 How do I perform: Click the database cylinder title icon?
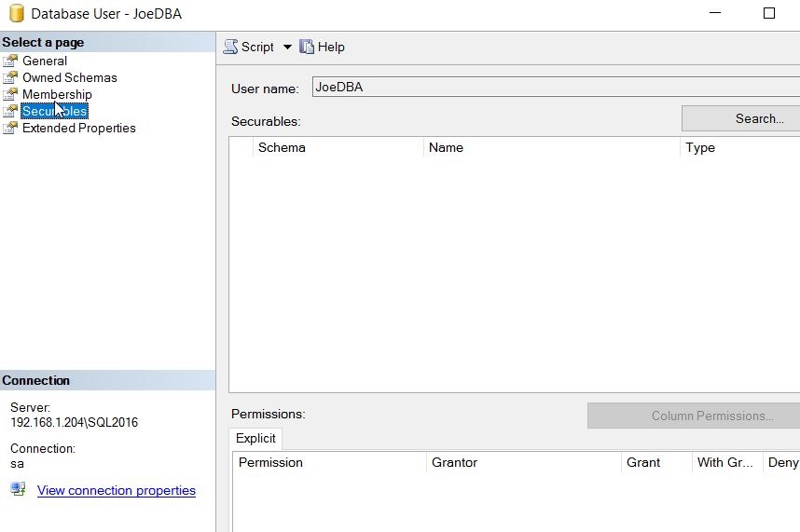[16, 14]
